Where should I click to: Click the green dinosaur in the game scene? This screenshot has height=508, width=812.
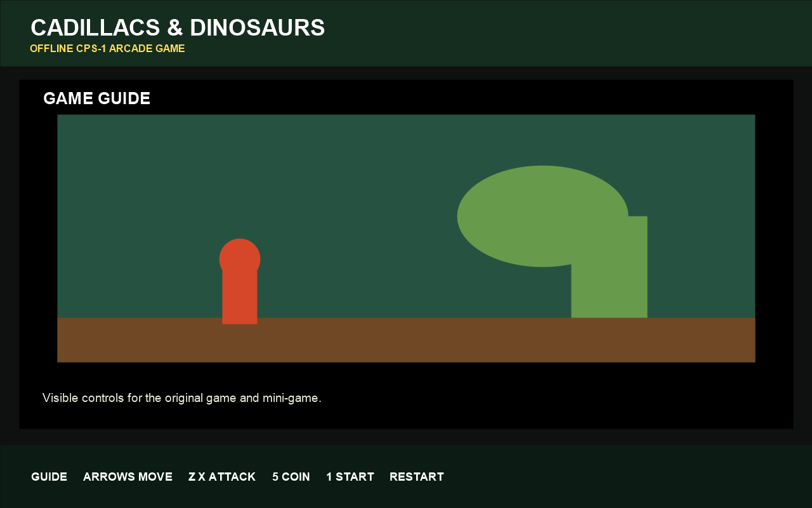(x=552, y=241)
